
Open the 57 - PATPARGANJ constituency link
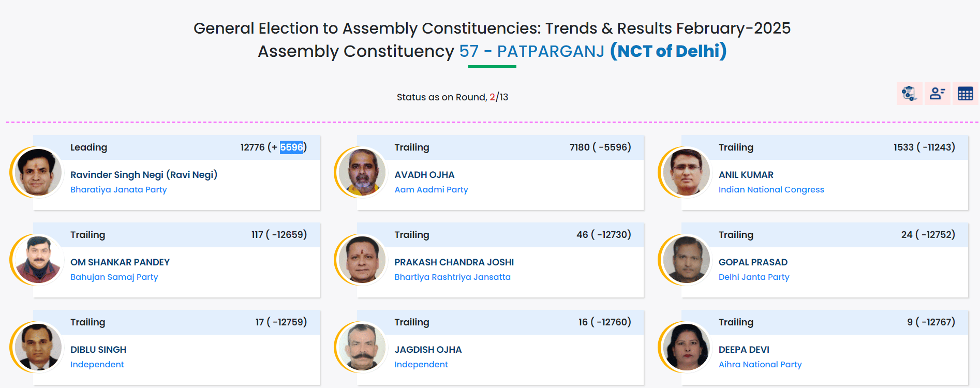pos(531,51)
